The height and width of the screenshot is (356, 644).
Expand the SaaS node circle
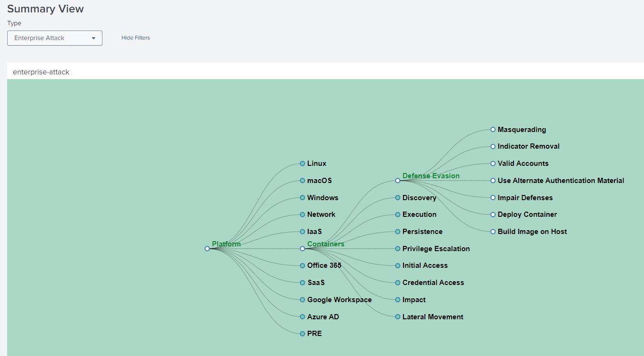click(x=302, y=283)
